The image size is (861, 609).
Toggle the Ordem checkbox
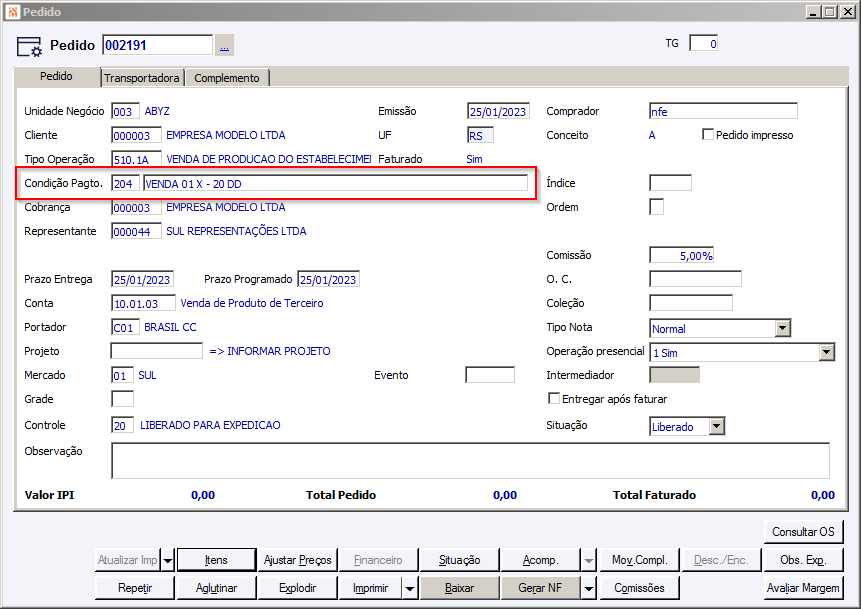tap(656, 207)
